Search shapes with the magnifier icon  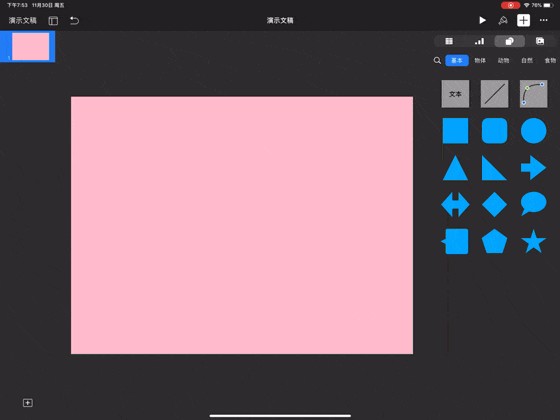pos(437,60)
